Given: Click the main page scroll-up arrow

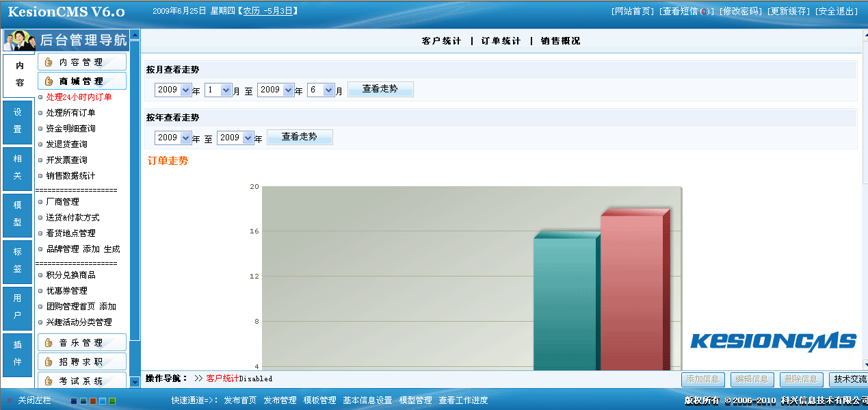Looking at the screenshot, I should [864, 34].
